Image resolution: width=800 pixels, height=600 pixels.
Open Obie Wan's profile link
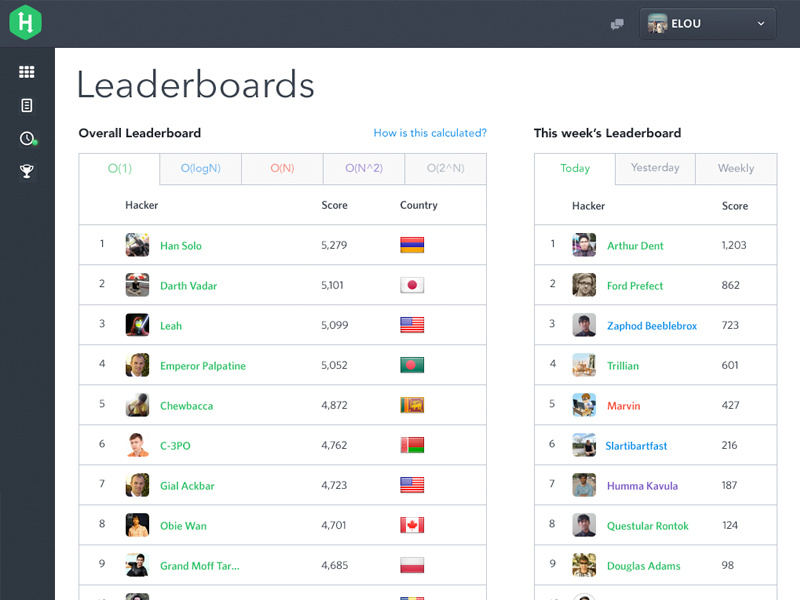183,526
